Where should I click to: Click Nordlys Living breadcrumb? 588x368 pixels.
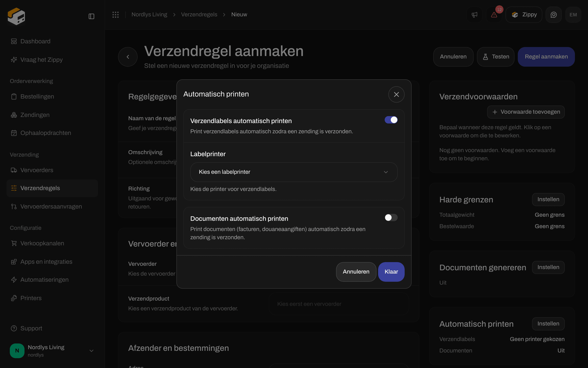(x=149, y=15)
